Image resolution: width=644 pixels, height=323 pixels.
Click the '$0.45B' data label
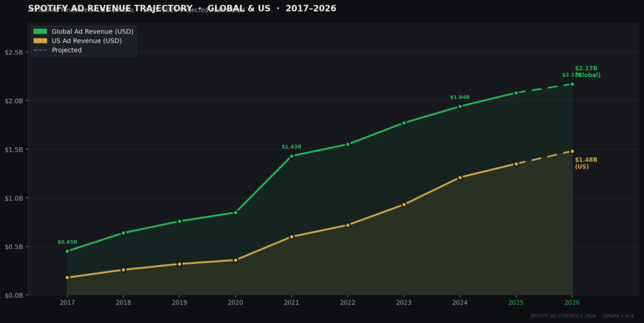click(67, 242)
